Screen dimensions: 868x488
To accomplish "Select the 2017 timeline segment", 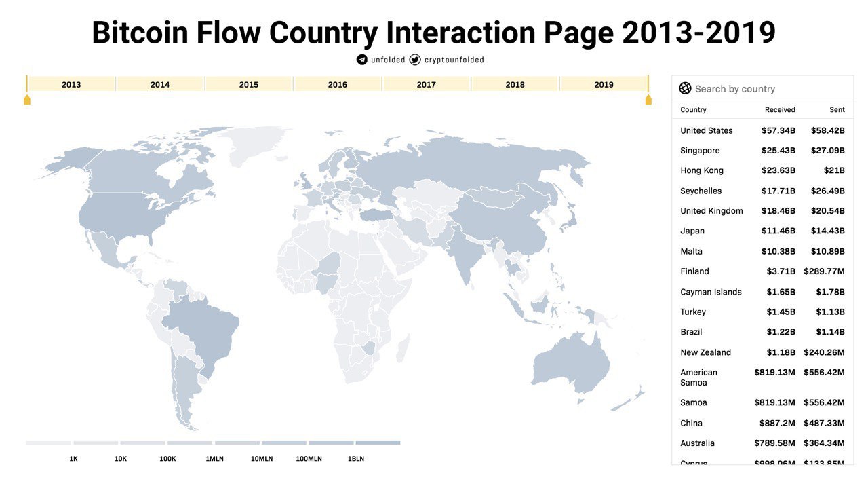I will pos(427,84).
